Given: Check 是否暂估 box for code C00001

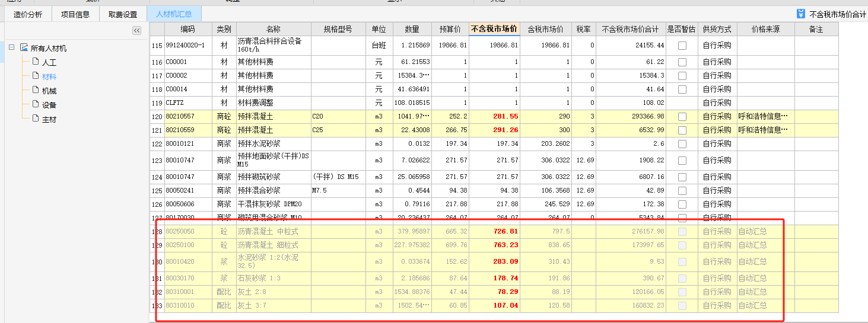Looking at the screenshot, I should coord(682,62).
